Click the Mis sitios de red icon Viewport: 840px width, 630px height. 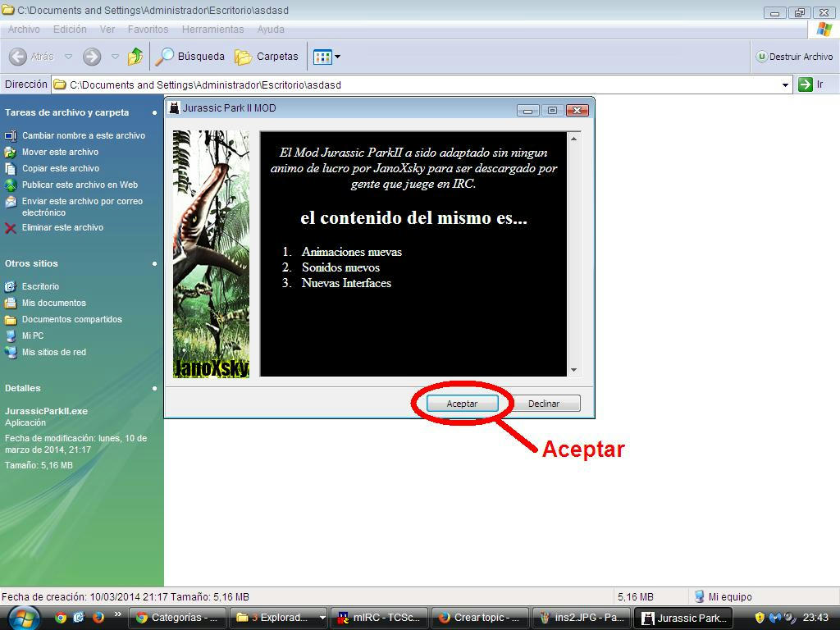tap(10, 353)
